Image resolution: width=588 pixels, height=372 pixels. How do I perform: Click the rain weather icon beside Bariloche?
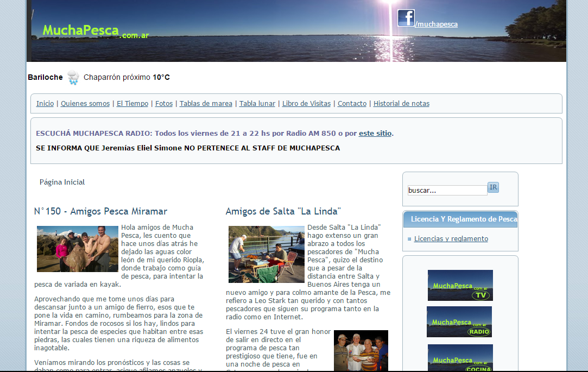point(73,78)
